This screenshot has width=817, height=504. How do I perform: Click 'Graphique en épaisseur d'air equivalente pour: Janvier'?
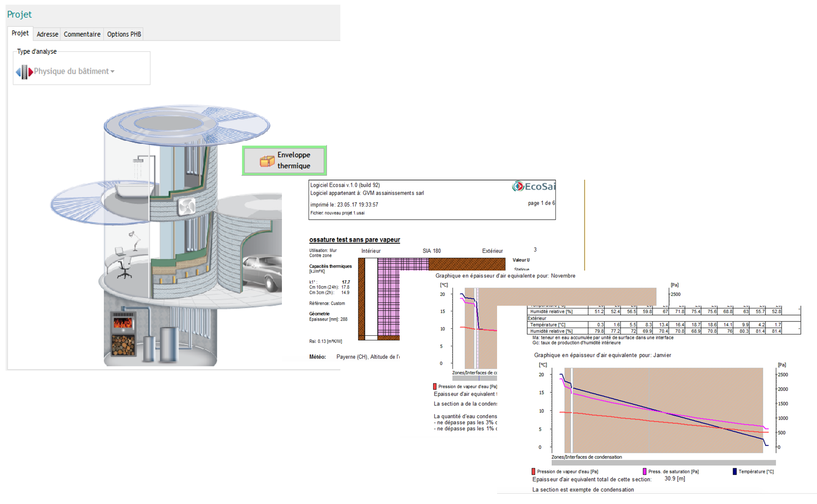tap(602, 355)
